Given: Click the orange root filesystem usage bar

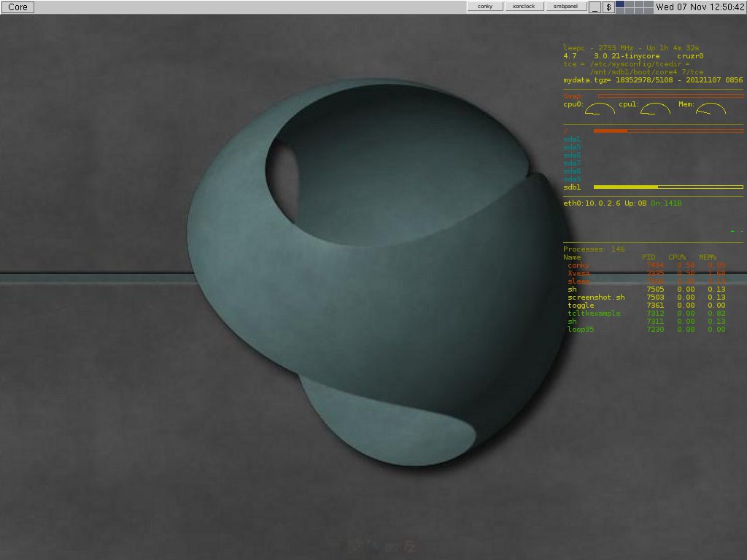Looking at the screenshot, I should (x=667, y=131).
